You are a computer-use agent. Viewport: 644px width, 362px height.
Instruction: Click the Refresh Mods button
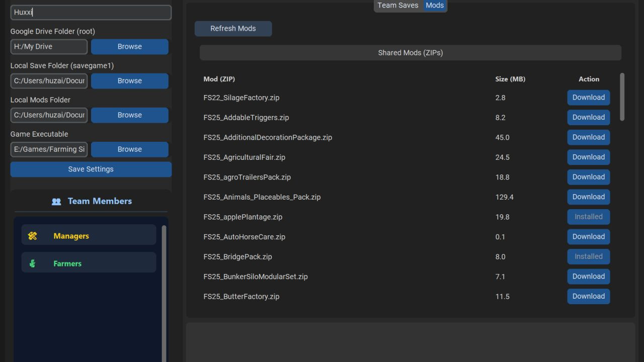[233, 29]
